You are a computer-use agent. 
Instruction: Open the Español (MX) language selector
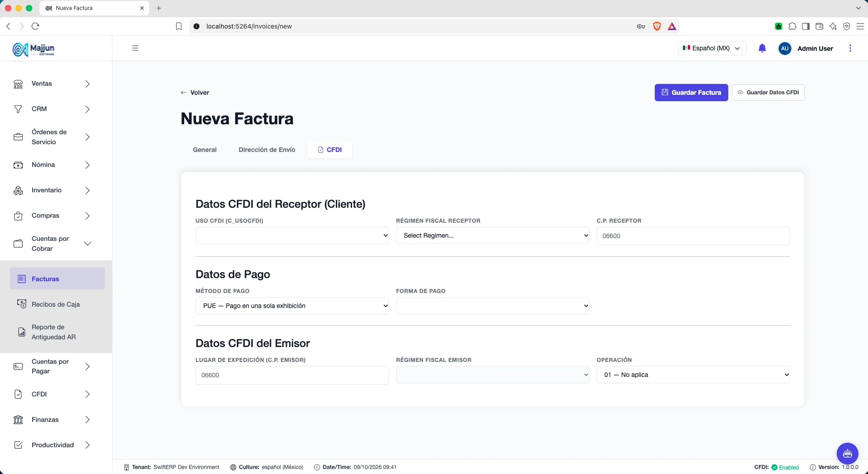tap(712, 48)
